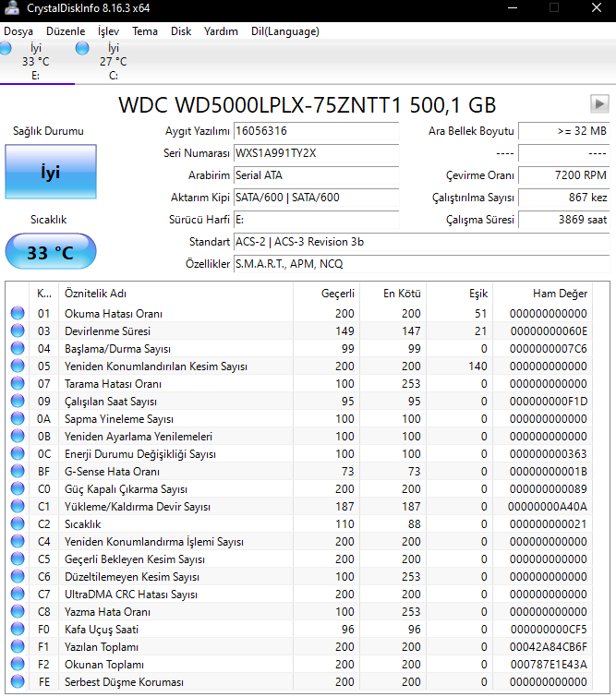Click the Sürücü Harfi field E:
Screen dimensions: 616x697
pyautogui.click(x=316, y=220)
